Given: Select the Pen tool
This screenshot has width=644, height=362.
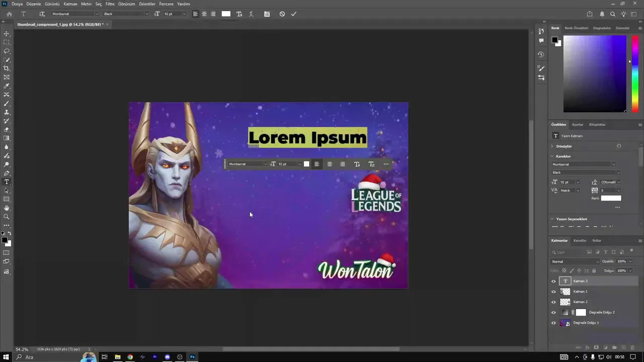Looking at the screenshot, I should 7,173.
